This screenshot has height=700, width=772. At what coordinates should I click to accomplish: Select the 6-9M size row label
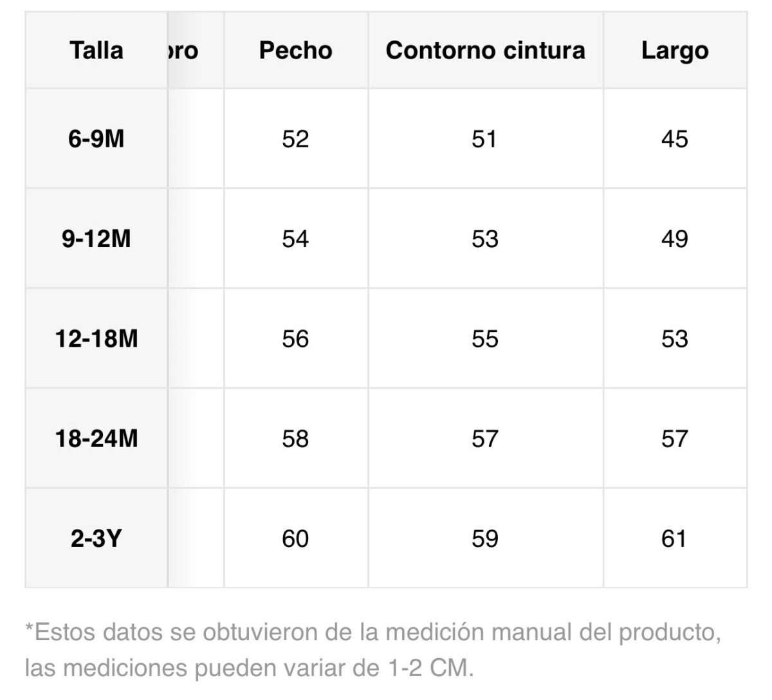pos(96,138)
